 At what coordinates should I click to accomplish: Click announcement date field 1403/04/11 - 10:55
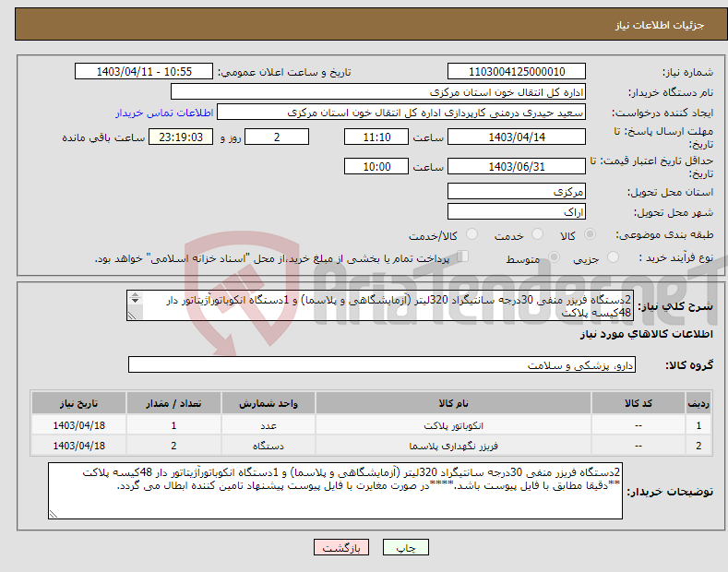coord(144,72)
